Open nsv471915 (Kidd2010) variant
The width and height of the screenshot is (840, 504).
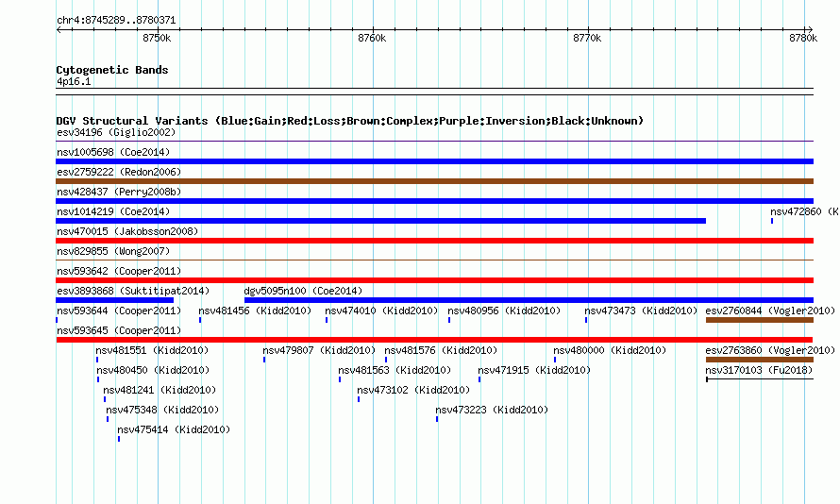(534, 370)
